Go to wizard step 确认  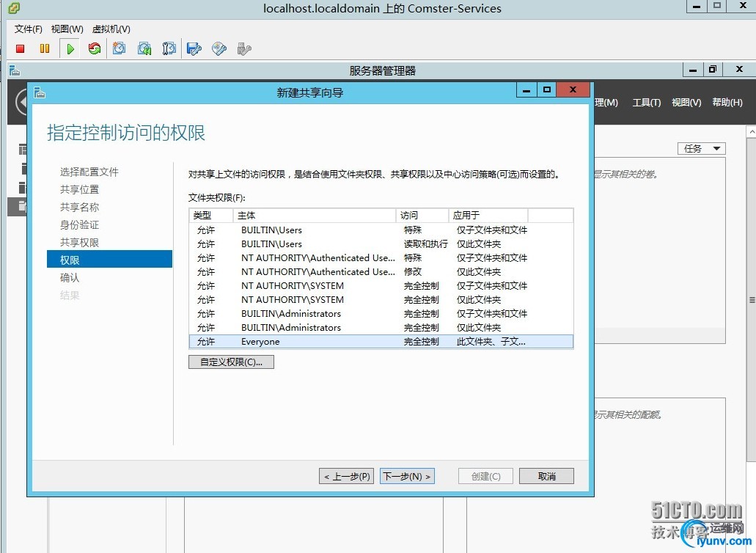(70, 278)
